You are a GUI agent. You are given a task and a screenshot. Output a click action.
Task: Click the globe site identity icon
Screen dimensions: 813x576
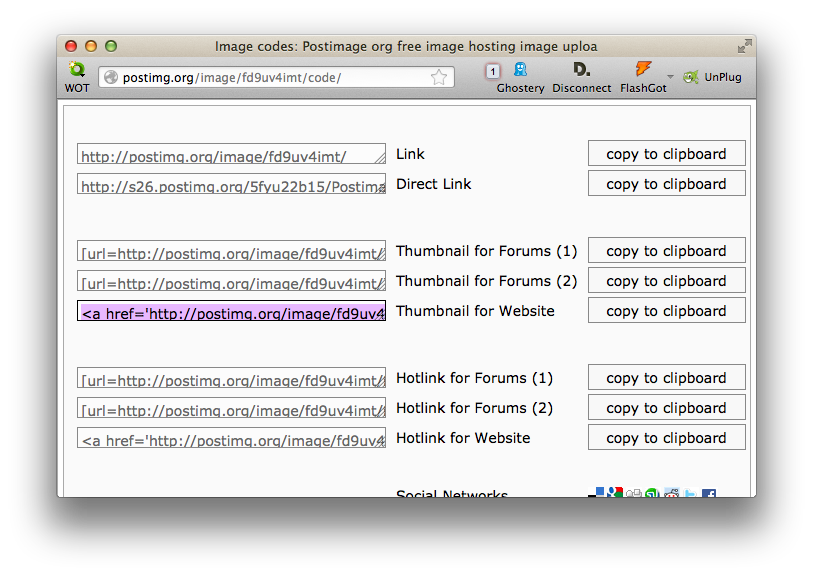coord(111,77)
